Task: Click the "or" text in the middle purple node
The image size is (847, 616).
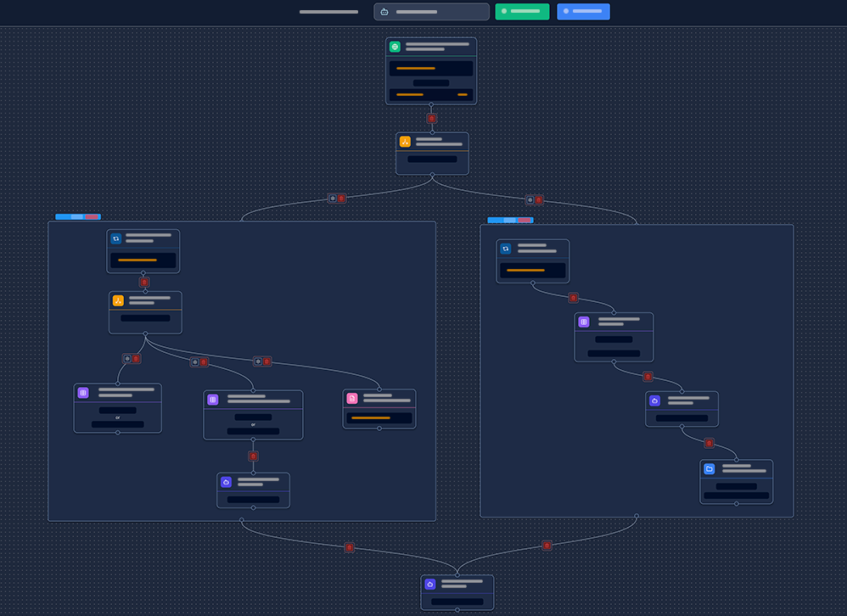Action: 254,424
